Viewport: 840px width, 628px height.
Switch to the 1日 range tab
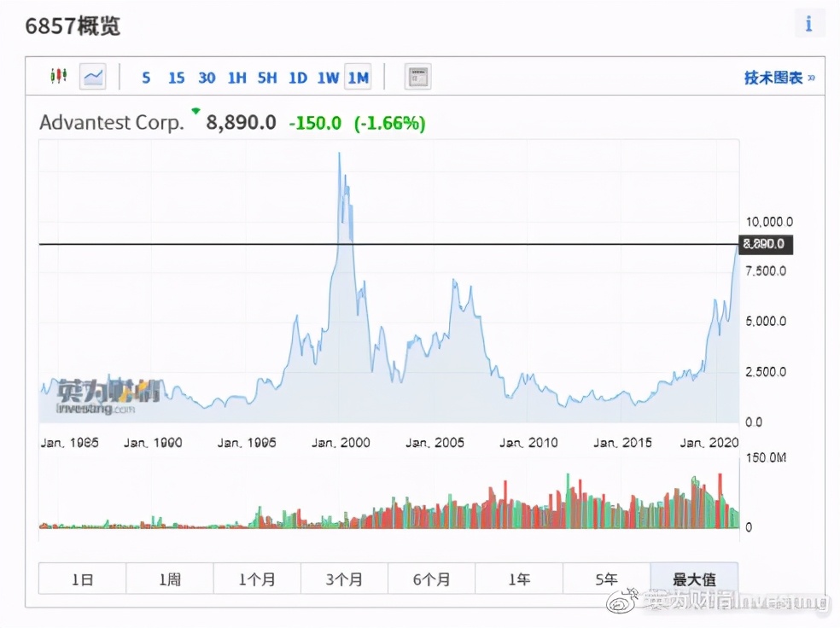[82, 579]
